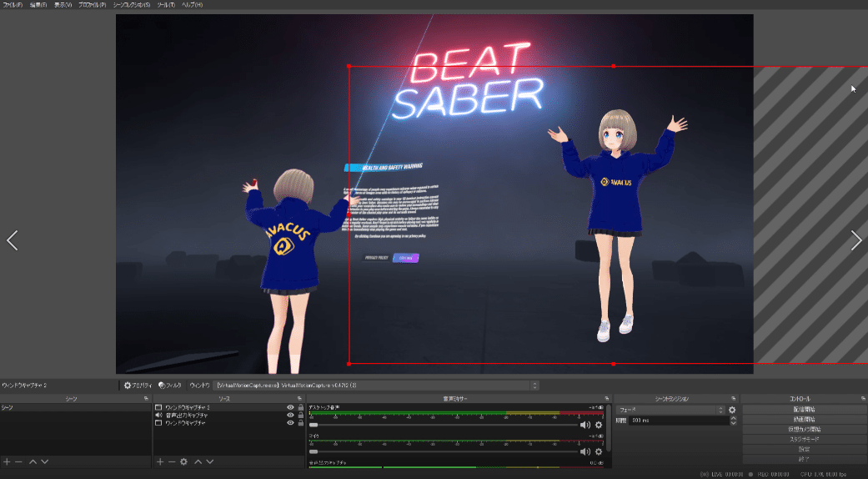Image resolution: width=868 pixels, height=479 pixels.
Task: Move source up in the ソース panel
Action: [198, 461]
